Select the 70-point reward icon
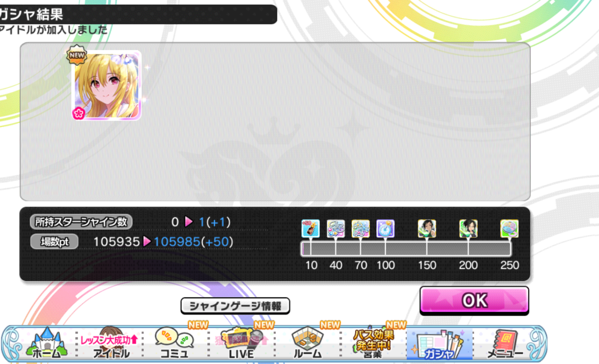599x364 pixels. (360, 229)
